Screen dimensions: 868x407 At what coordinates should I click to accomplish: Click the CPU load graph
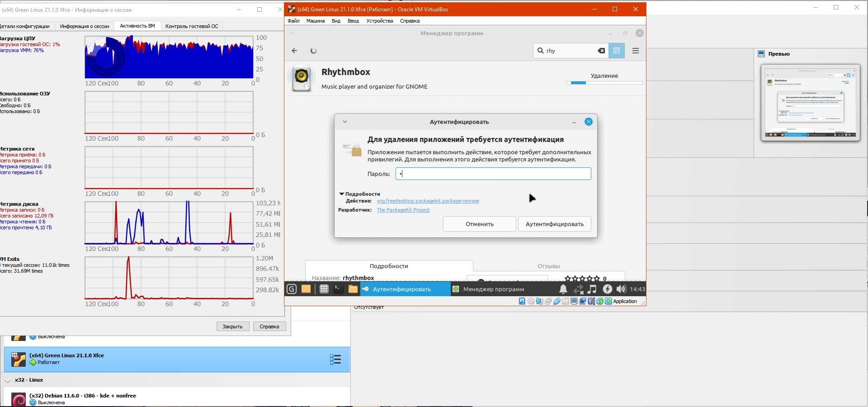click(x=169, y=57)
